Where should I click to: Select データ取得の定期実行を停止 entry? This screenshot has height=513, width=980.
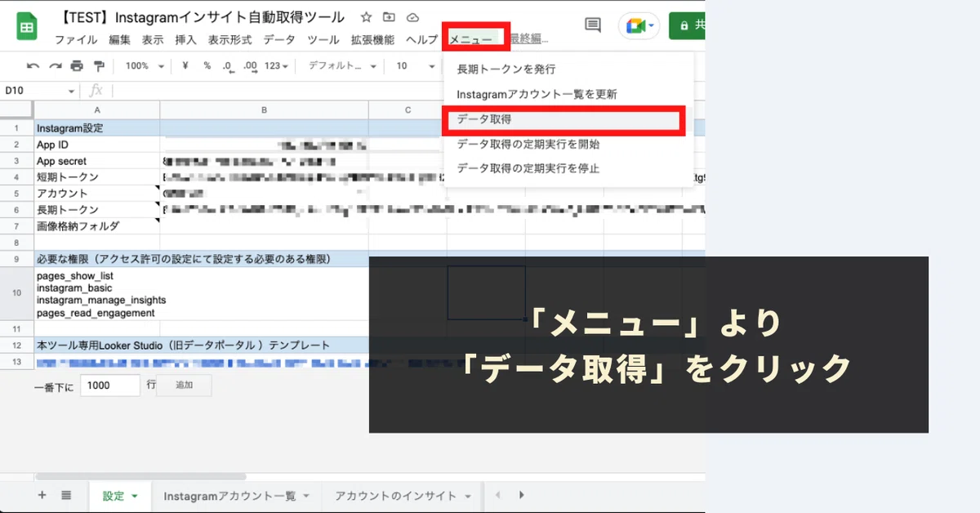tap(568, 168)
